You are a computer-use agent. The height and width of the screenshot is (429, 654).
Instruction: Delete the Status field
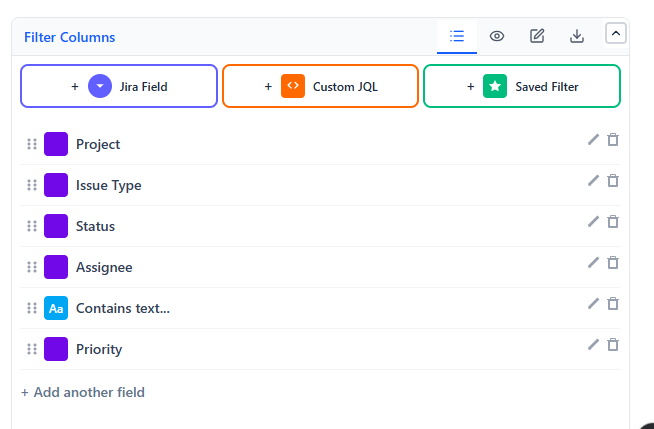point(613,221)
